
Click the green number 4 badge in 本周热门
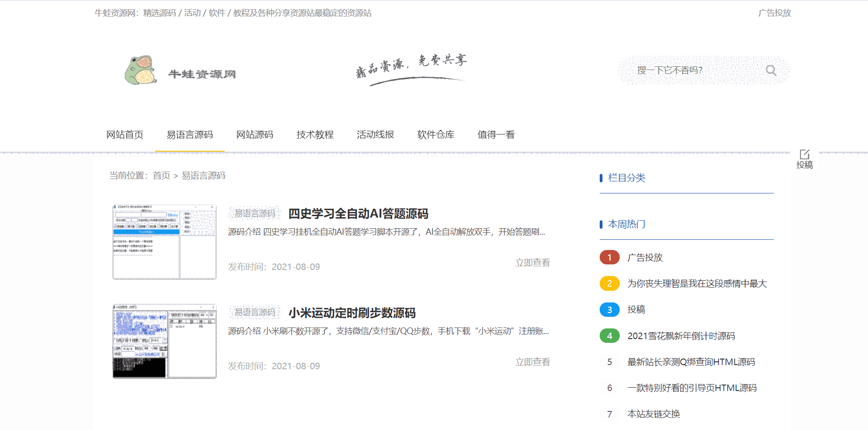tap(609, 335)
